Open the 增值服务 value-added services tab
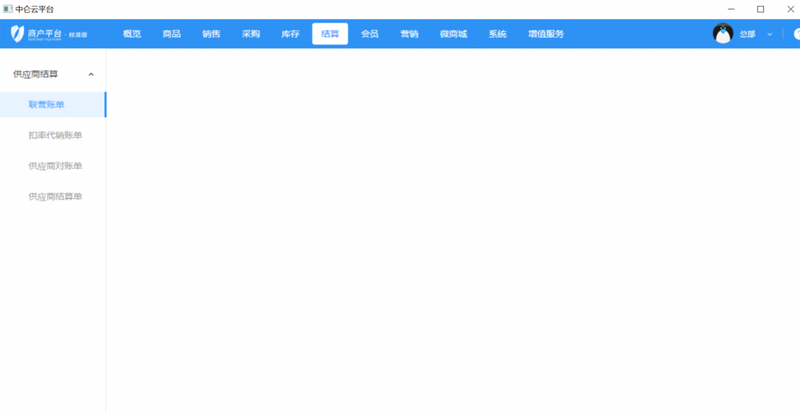800x413 pixels. click(546, 34)
